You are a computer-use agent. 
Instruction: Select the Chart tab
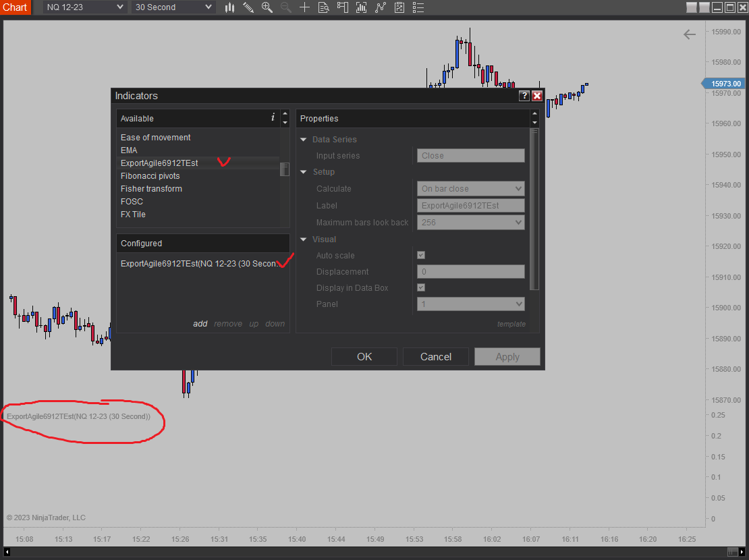click(16, 7)
